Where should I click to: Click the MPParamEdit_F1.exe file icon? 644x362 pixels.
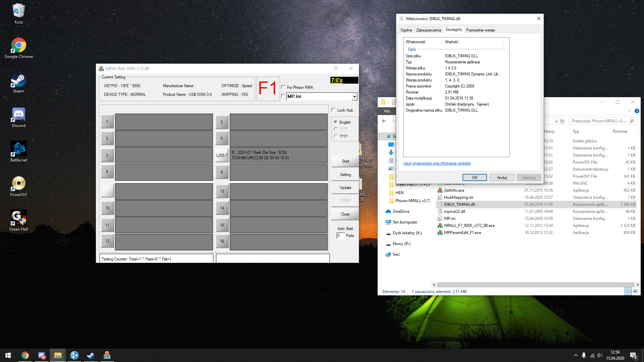(x=440, y=233)
